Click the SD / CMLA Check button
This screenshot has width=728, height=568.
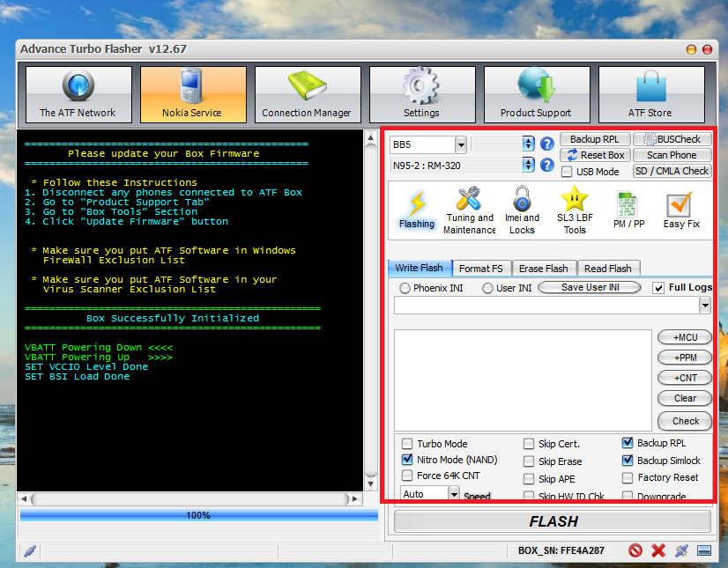point(672,171)
